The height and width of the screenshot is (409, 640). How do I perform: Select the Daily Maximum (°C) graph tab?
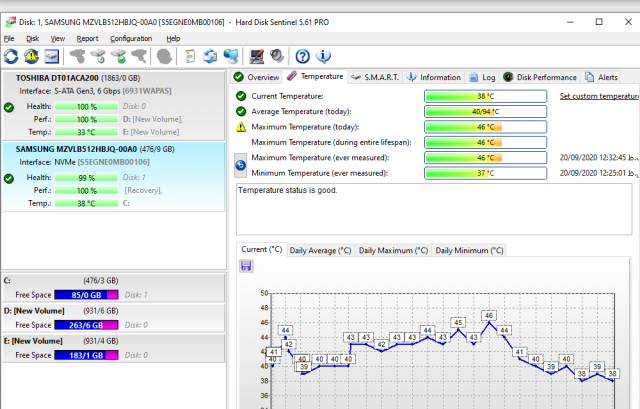point(393,250)
